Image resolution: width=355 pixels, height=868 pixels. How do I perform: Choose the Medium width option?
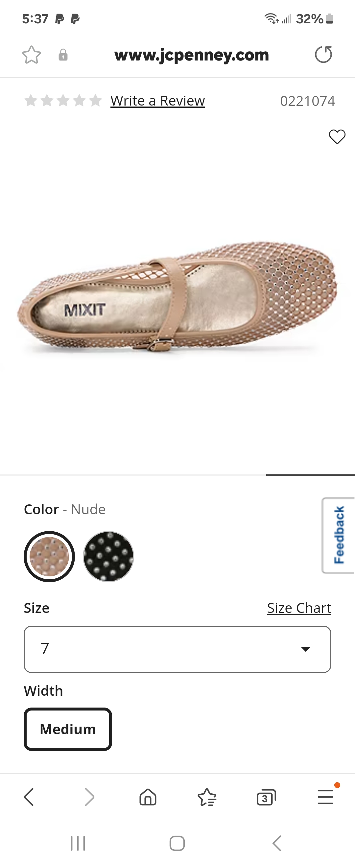coord(68,729)
